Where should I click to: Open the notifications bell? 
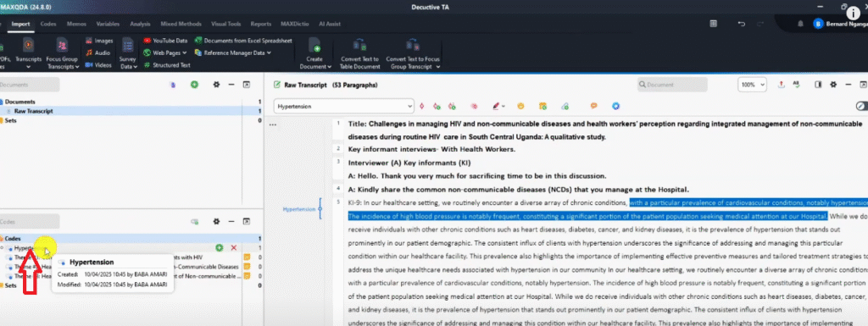800,24
